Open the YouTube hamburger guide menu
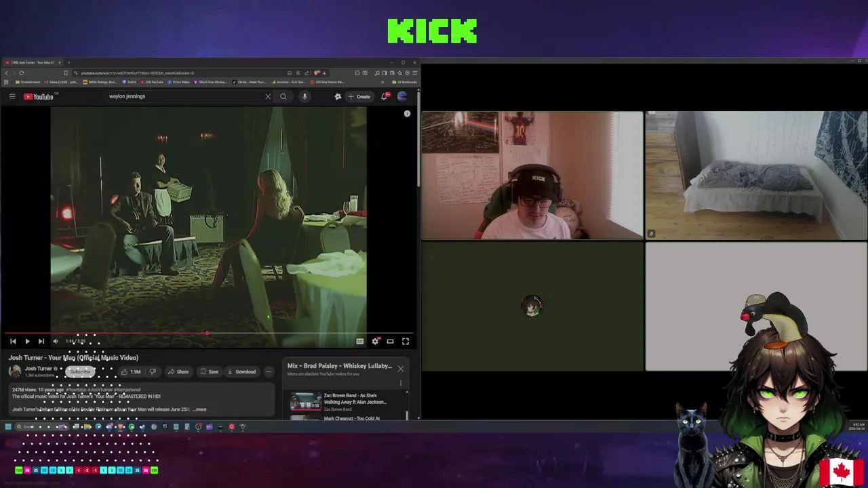 pyautogui.click(x=12, y=96)
